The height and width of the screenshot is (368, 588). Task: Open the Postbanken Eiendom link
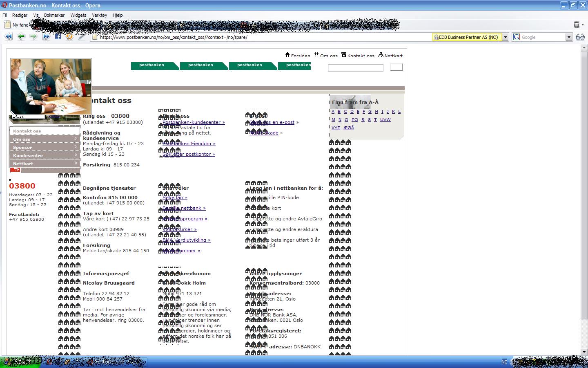pos(189,144)
